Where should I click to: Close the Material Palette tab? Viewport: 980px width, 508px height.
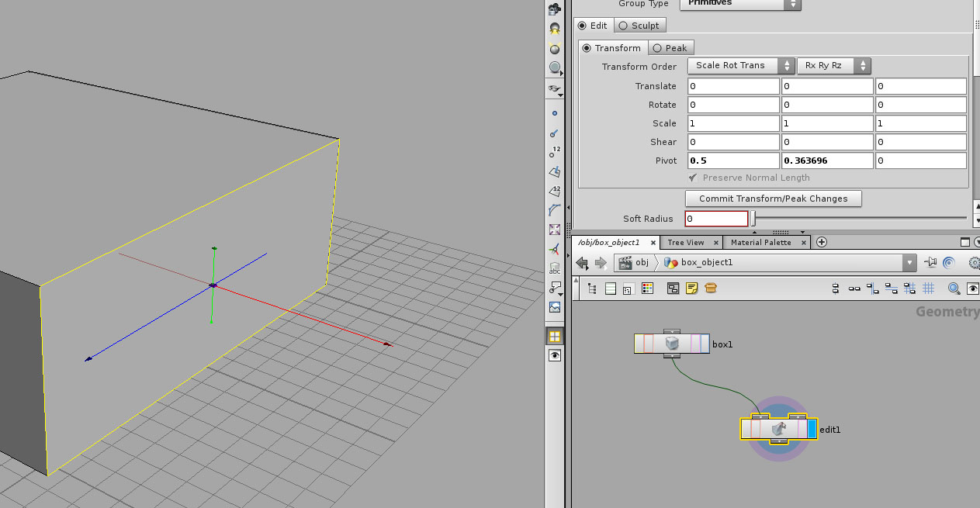[x=803, y=243]
